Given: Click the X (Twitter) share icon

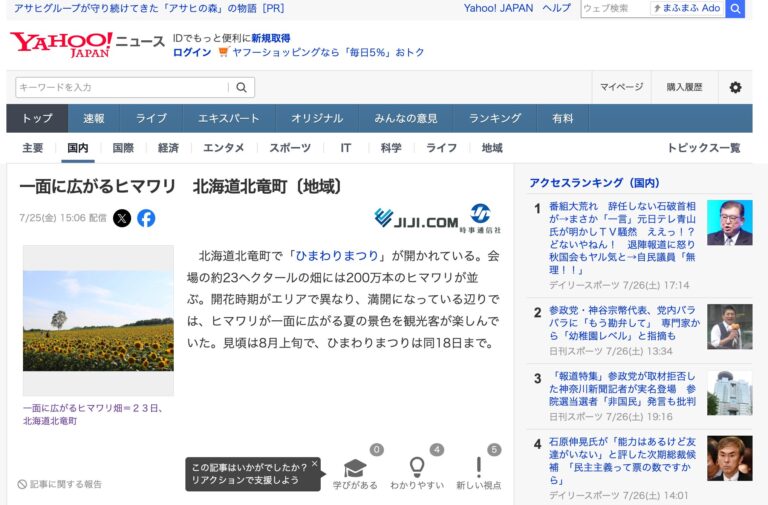Looking at the screenshot, I should pos(122,218).
